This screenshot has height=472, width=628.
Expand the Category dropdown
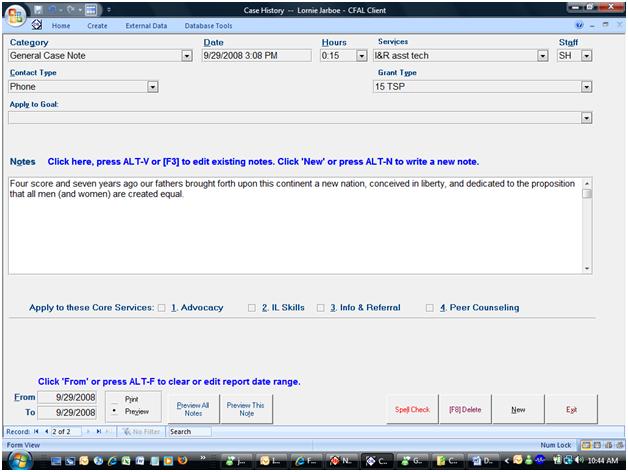click(187, 56)
